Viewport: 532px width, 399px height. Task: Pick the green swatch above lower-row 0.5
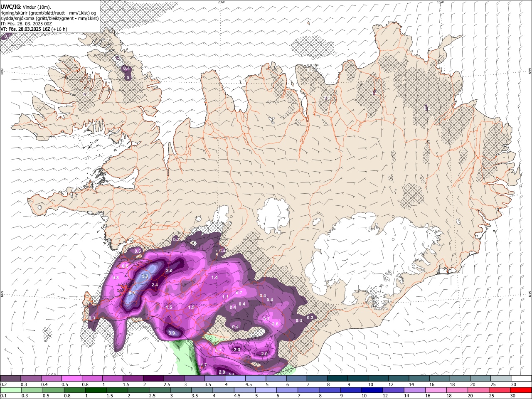(53, 390)
